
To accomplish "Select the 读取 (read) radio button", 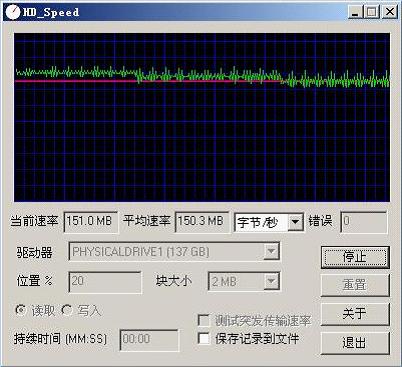I will click(21, 310).
